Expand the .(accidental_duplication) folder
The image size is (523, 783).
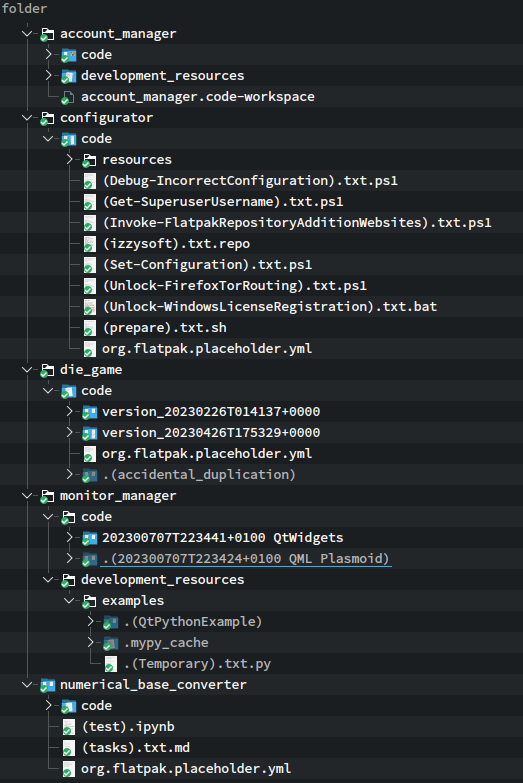point(69,475)
